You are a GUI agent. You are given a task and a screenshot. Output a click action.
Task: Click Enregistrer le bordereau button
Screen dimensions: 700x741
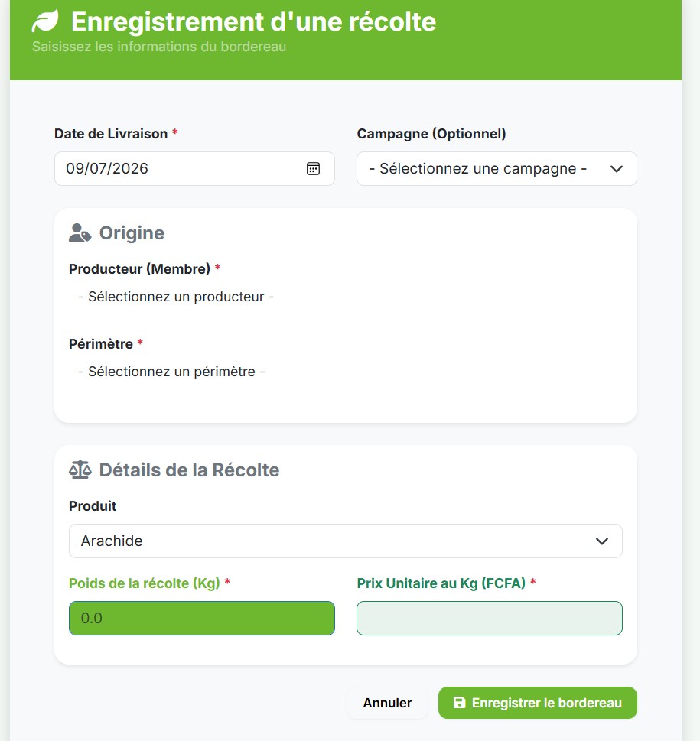537,703
